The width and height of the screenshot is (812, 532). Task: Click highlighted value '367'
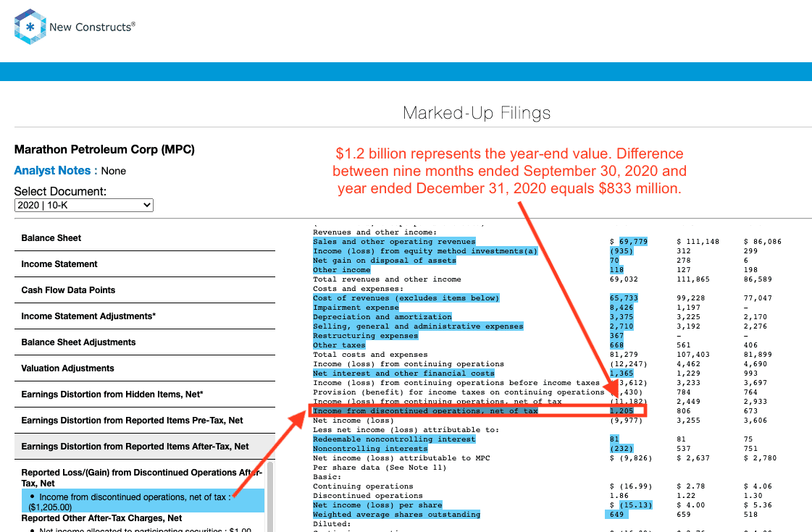616,336
